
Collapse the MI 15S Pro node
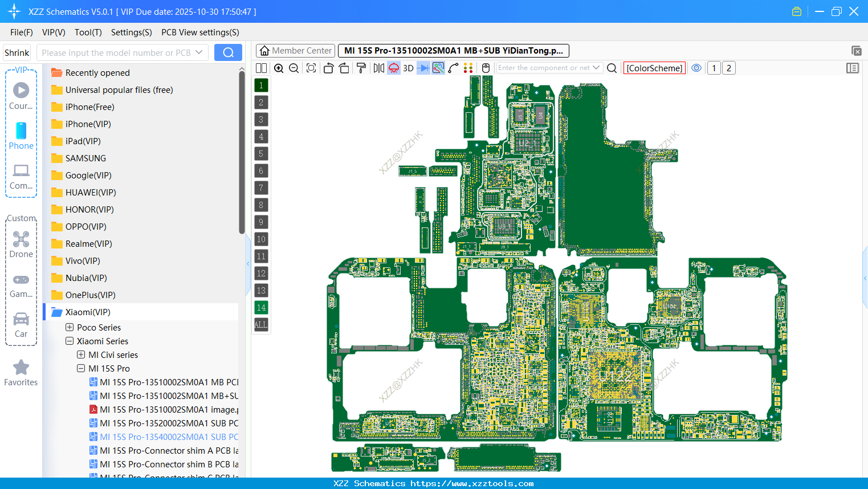[81, 368]
